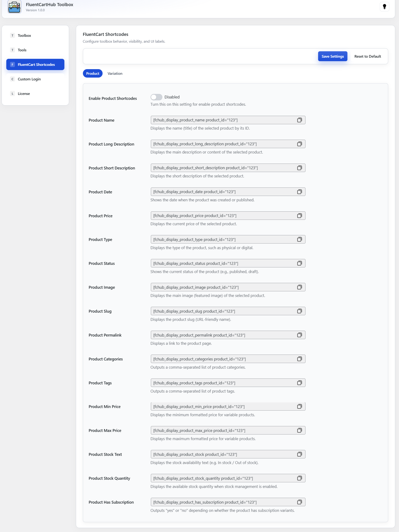Screen dimensions: 399x532
Task: Open the Toolbox sidebar item
Action: (24, 36)
